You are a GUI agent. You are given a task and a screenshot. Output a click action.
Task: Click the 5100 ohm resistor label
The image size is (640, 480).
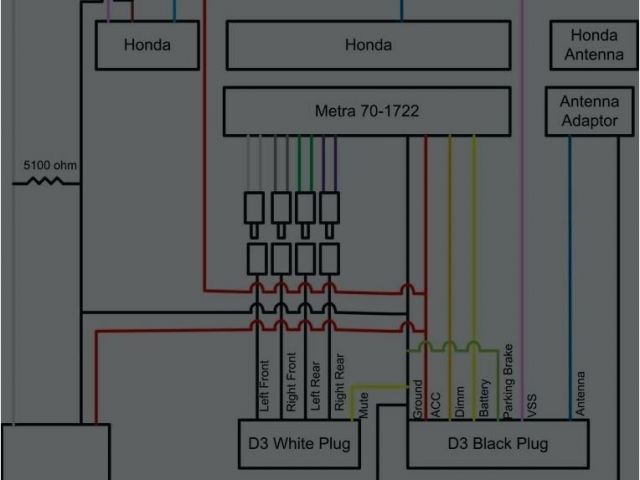pyautogui.click(x=50, y=163)
